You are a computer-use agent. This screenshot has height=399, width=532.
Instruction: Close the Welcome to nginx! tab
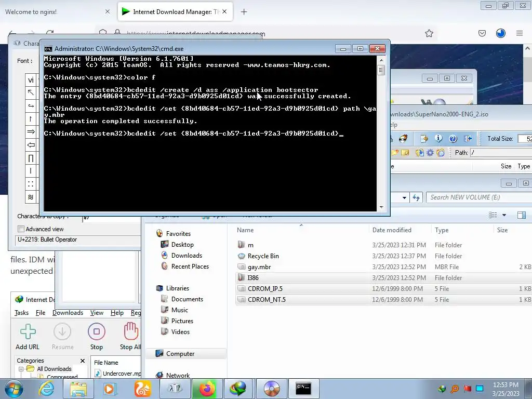click(x=107, y=12)
